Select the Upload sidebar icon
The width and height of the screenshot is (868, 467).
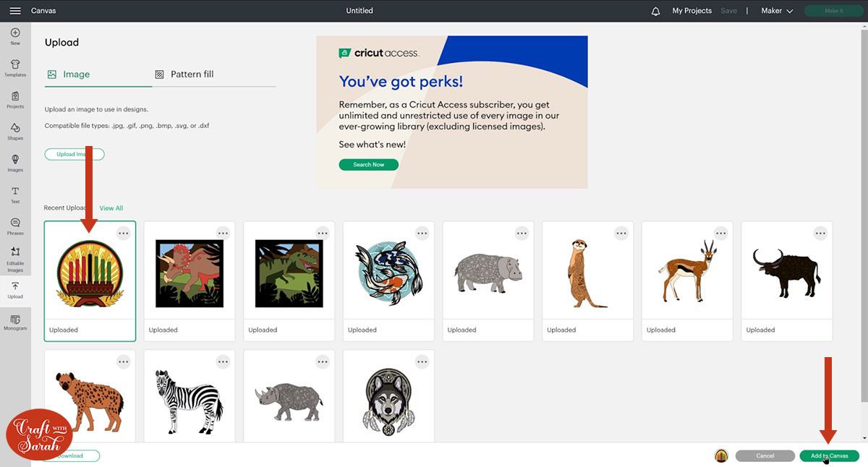point(15,291)
